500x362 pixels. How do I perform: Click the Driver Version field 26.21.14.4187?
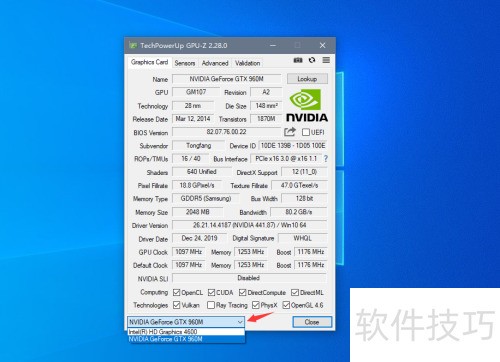point(250,225)
